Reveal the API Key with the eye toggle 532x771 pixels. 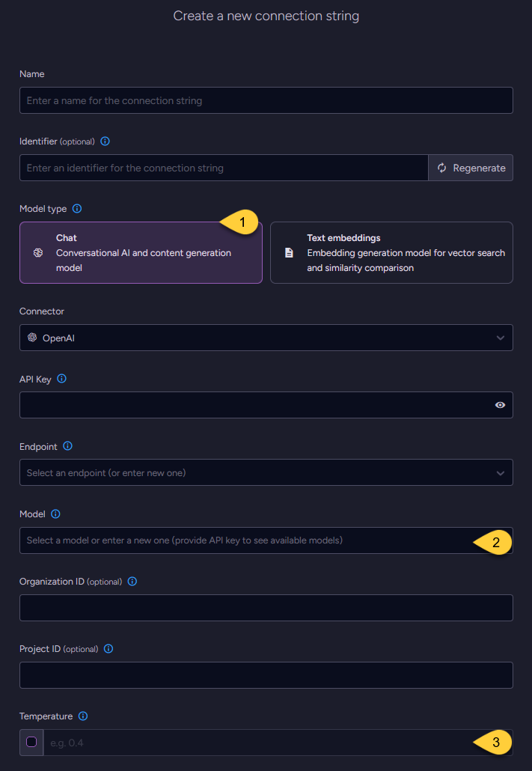500,405
